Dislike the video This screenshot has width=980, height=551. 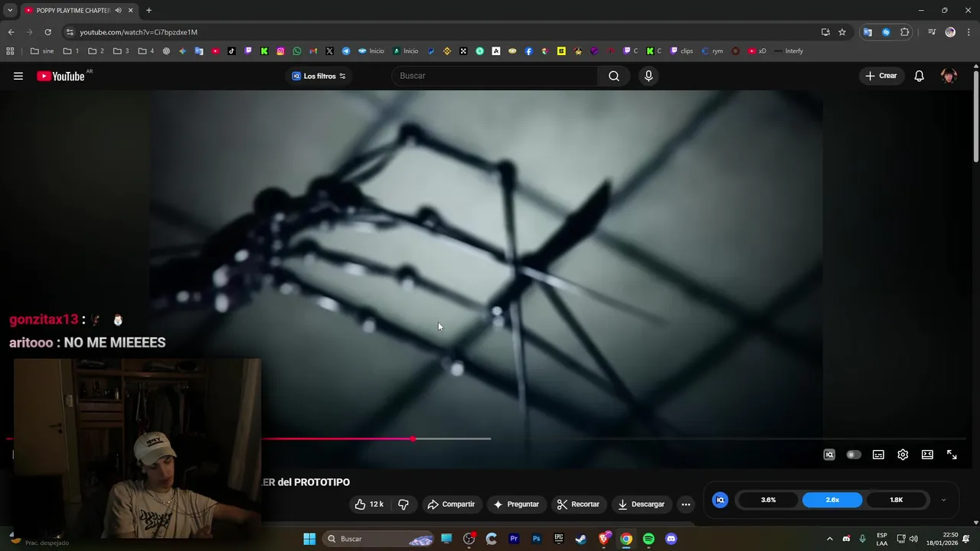(403, 504)
